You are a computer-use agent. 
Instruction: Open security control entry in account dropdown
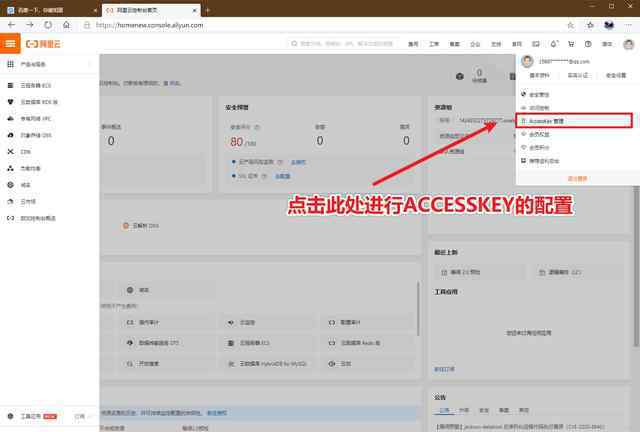[539, 95]
